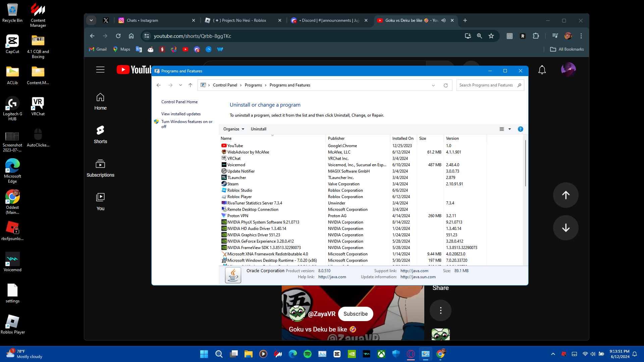Expand the address bar history dropdown
The height and width of the screenshot is (362, 644).
point(433,85)
